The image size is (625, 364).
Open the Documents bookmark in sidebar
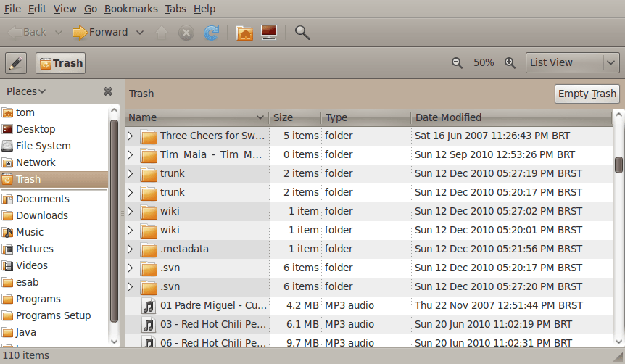click(54, 199)
